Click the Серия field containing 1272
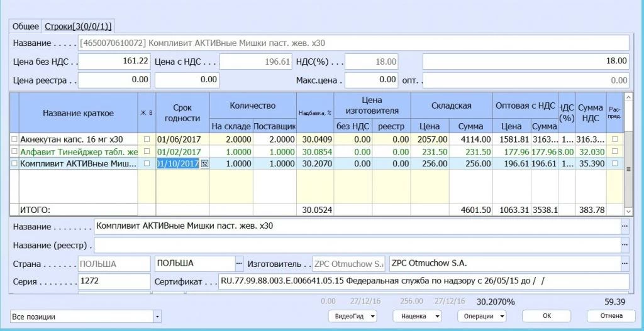The height and width of the screenshot is (331, 644). pyautogui.click(x=114, y=282)
